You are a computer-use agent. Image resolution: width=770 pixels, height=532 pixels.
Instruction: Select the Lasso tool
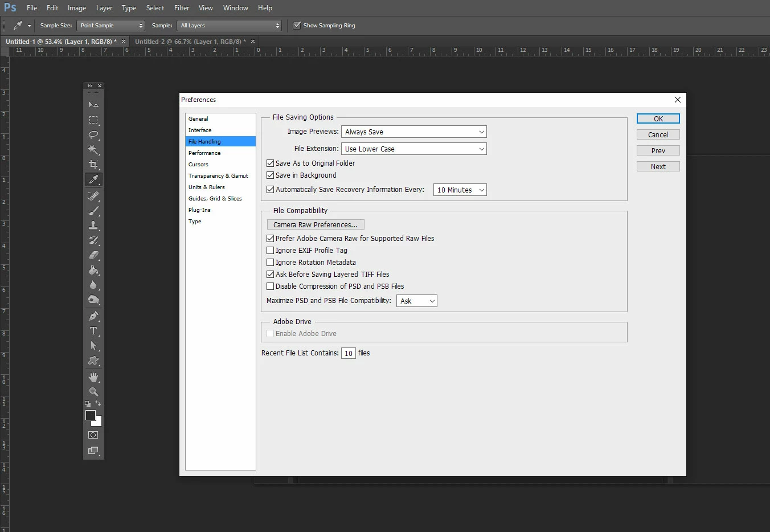tap(93, 135)
